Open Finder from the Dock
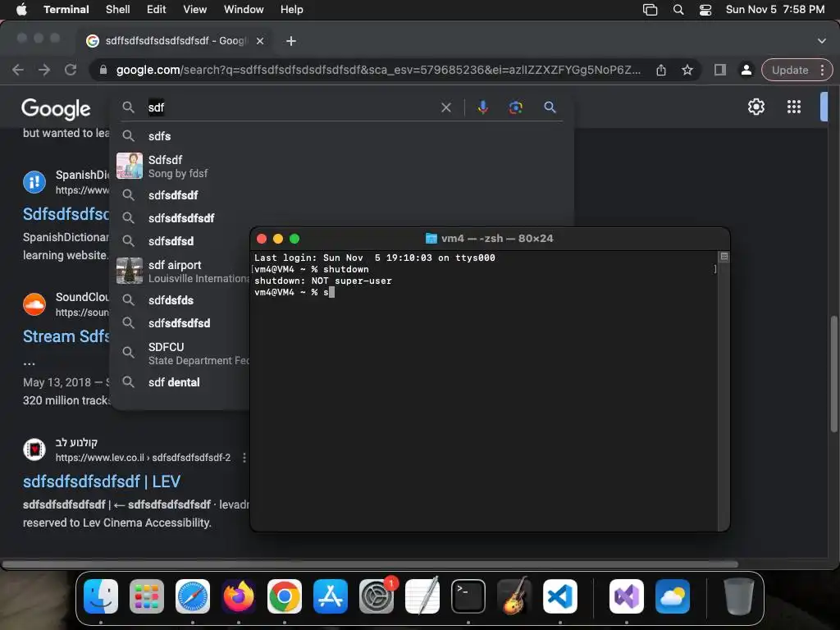The width and height of the screenshot is (840, 630). pos(101,596)
